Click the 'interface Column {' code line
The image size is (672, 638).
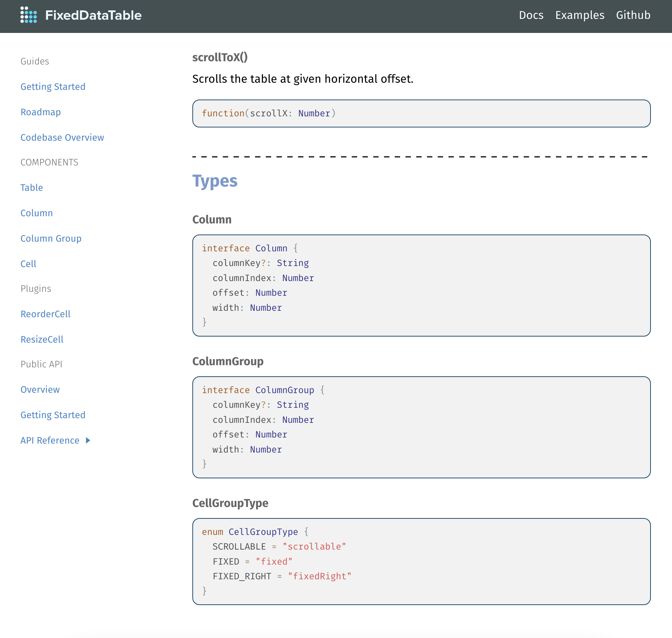(250, 248)
